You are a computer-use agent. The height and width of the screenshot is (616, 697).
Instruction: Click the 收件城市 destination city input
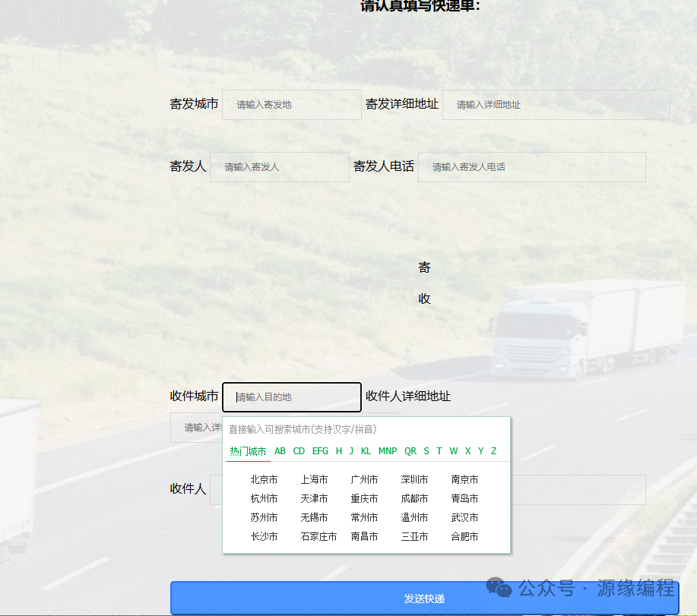point(292,397)
